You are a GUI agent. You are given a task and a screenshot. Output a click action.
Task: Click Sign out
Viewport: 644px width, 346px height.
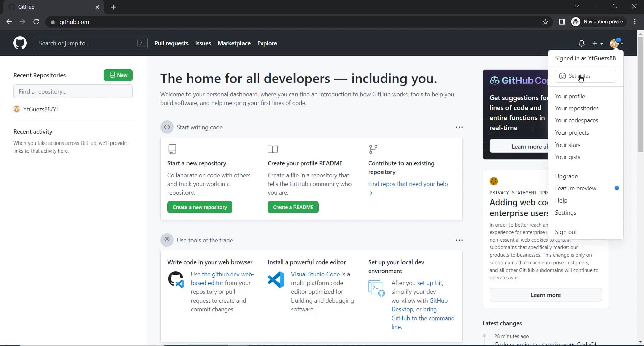coord(586,232)
